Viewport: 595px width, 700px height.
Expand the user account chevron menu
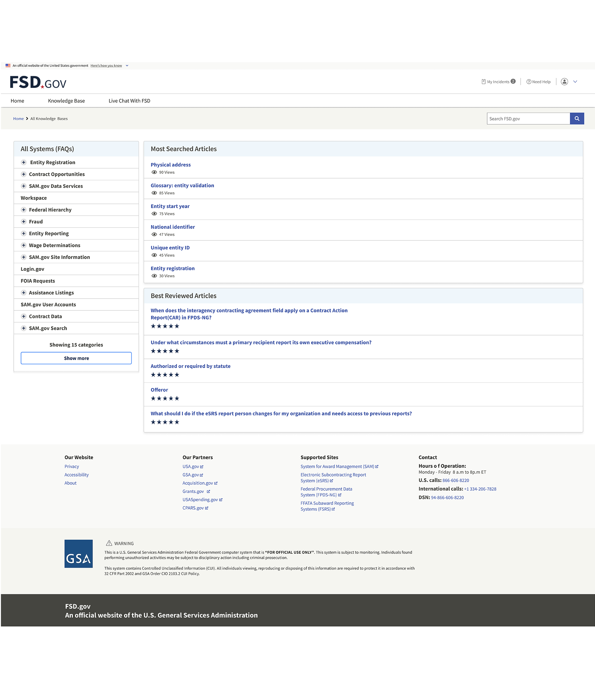575,82
